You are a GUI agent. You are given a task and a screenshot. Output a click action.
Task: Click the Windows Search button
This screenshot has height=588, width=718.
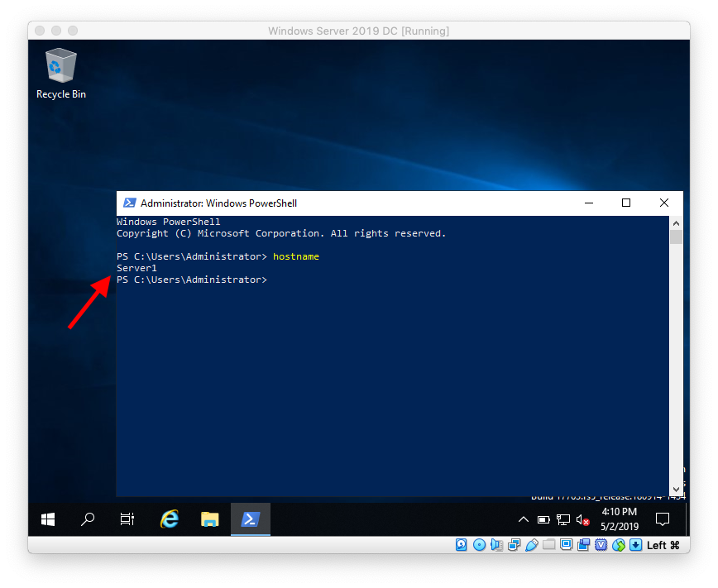click(x=87, y=519)
